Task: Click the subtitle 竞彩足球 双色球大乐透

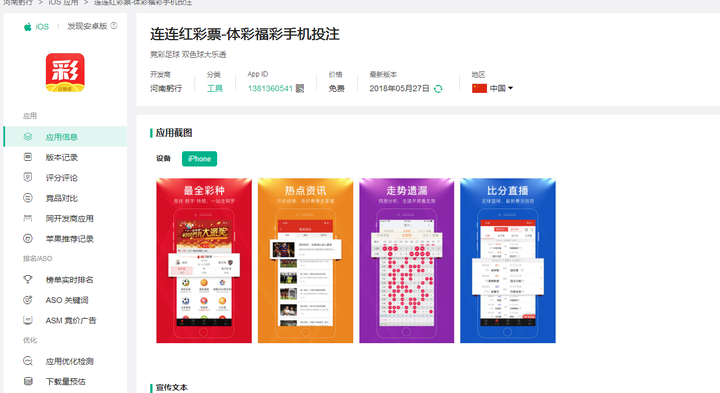Action: [188, 54]
